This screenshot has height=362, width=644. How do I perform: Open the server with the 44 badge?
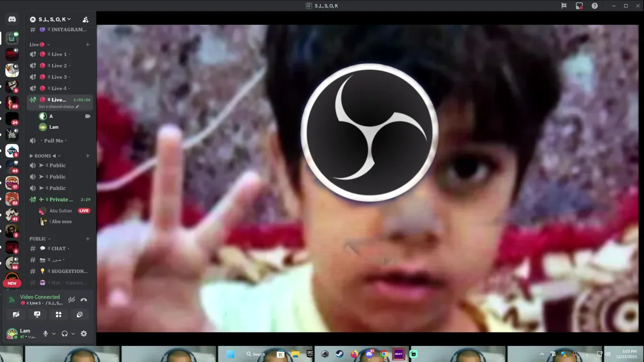point(12,167)
